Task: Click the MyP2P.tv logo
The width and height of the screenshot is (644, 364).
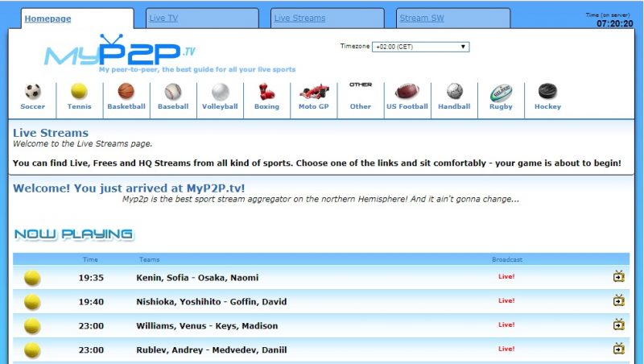Action: coord(119,52)
